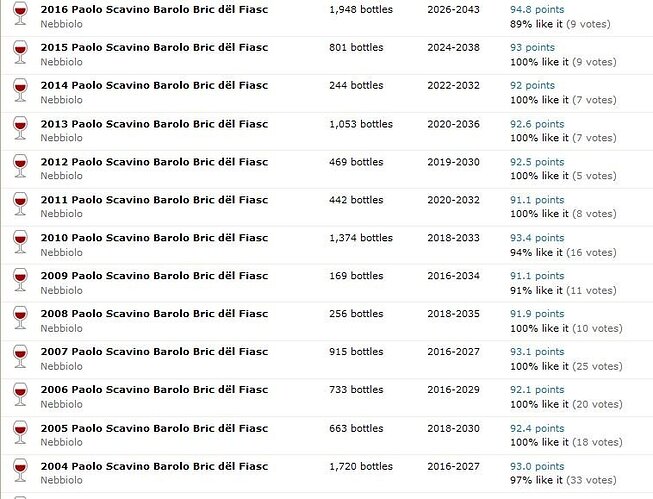Click the 92 points link for 2014
This screenshot has width=653, height=499.
point(532,85)
